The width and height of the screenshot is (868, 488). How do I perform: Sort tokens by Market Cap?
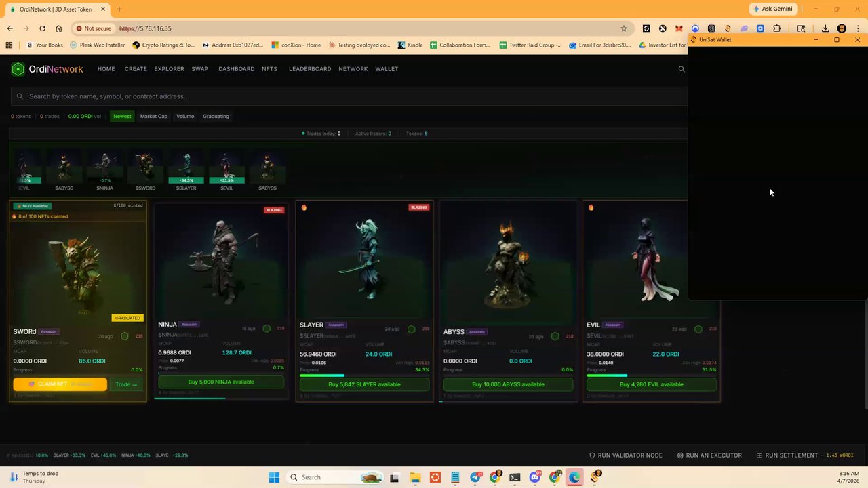coord(154,116)
